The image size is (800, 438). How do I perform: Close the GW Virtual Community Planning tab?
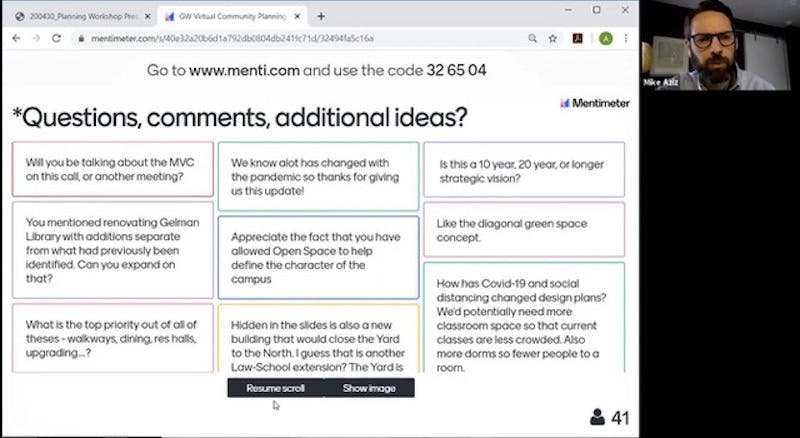pos(297,16)
